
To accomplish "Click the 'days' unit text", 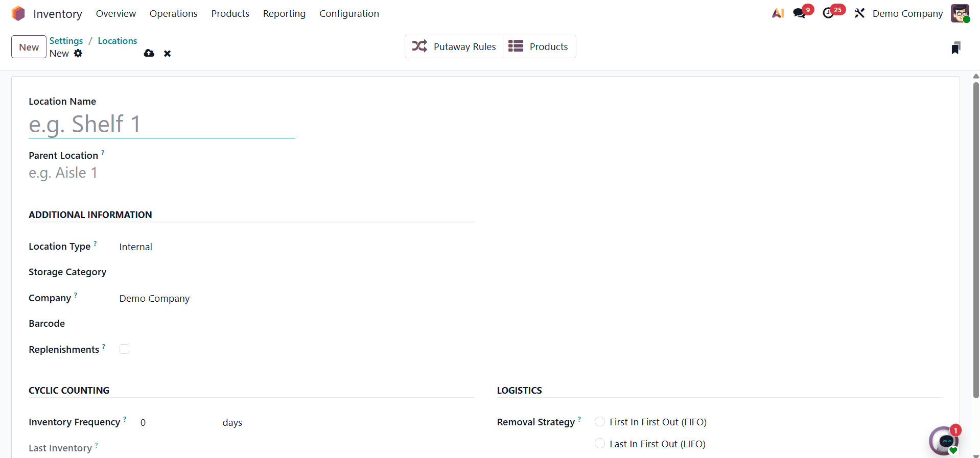I will pos(232,423).
